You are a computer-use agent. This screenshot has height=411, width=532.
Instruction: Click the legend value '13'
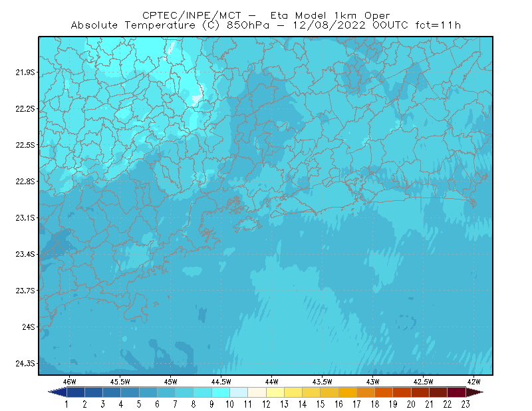point(285,404)
